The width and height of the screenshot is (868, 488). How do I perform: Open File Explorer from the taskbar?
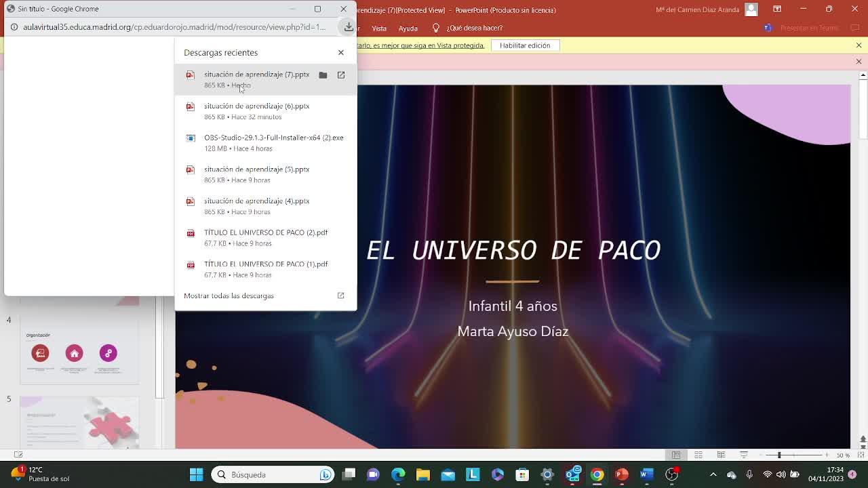click(x=423, y=474)
